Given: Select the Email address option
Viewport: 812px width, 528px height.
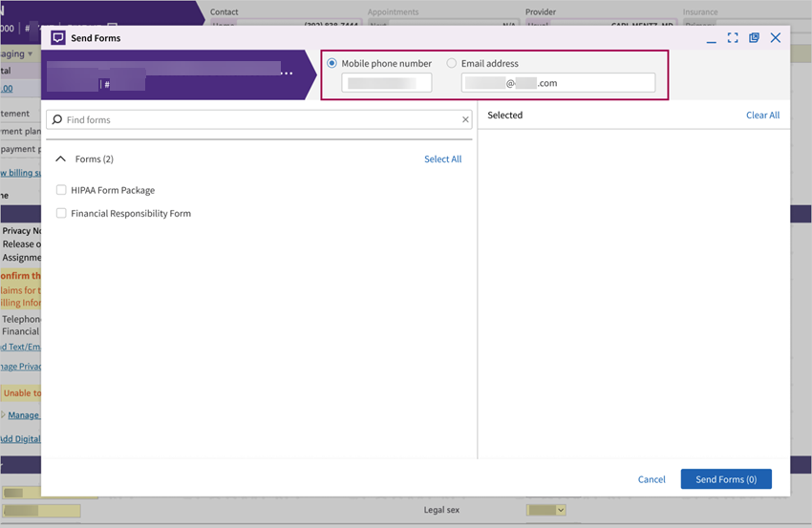Looking at the screenshot, I should point(452,63).
